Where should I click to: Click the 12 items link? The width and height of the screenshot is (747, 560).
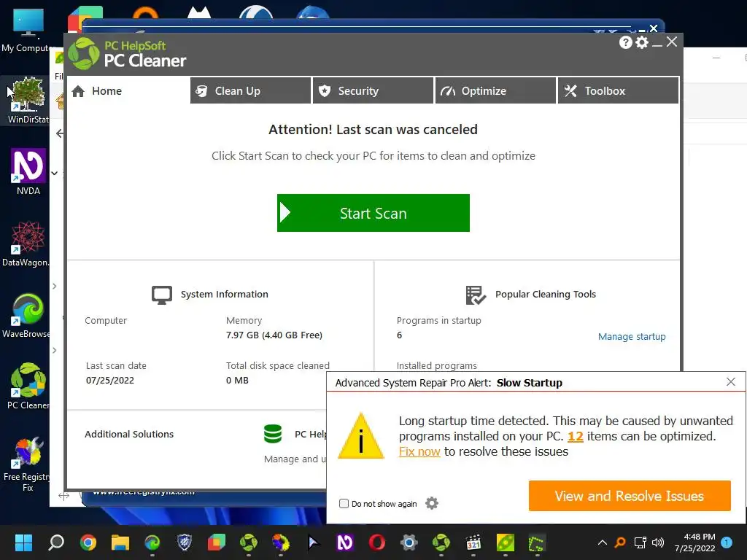[x=575, y=436]
